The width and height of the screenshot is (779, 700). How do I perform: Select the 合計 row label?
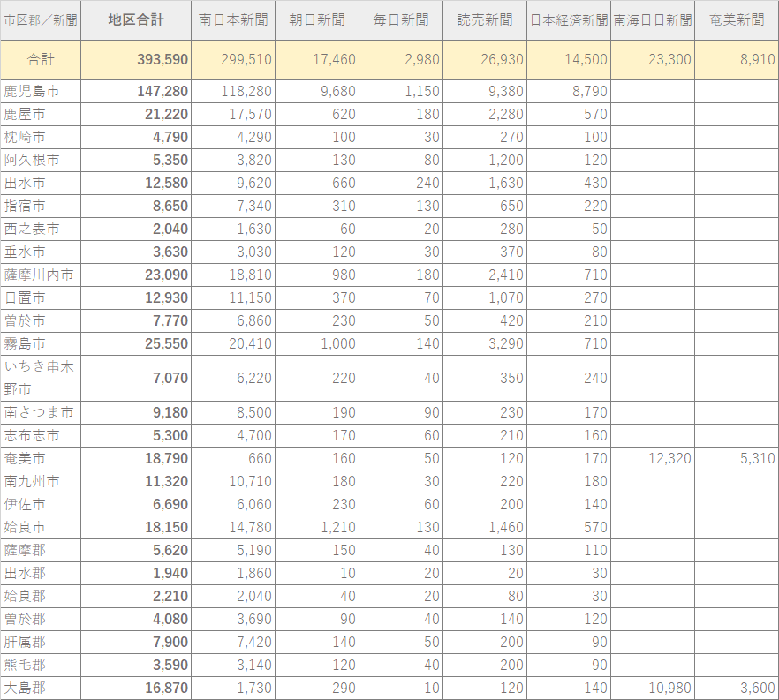[x=41, y=59]
